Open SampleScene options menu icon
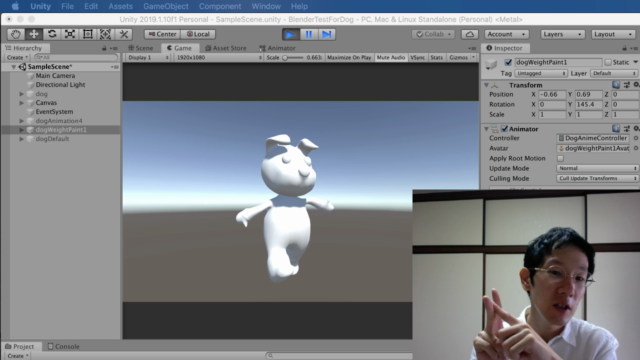This screenshot has height=360, width=640. tap(115, 67)
